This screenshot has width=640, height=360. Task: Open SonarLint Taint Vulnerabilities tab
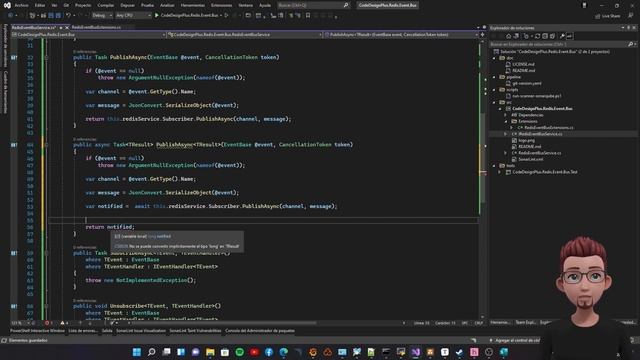[195, 331]
